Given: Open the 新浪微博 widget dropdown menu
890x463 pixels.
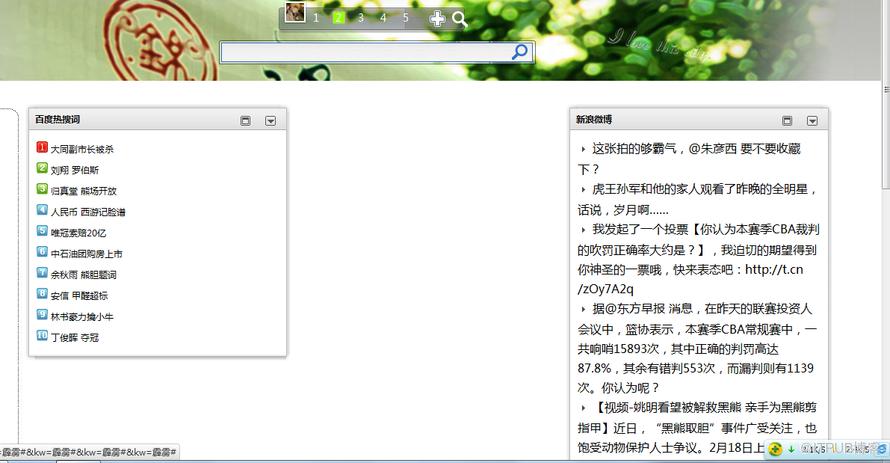Looking at the screenshot, I should (812, 120).
